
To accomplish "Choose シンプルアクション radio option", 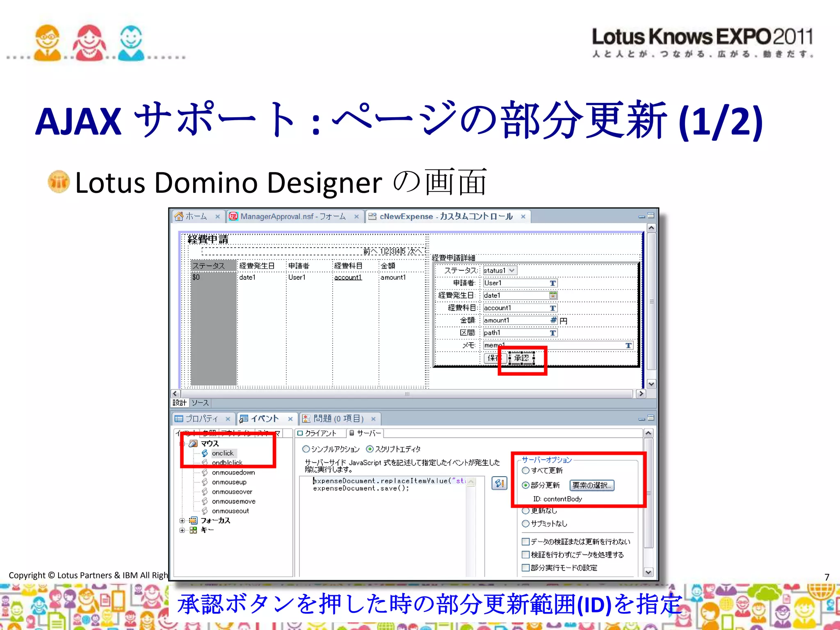I will point(306,449).
